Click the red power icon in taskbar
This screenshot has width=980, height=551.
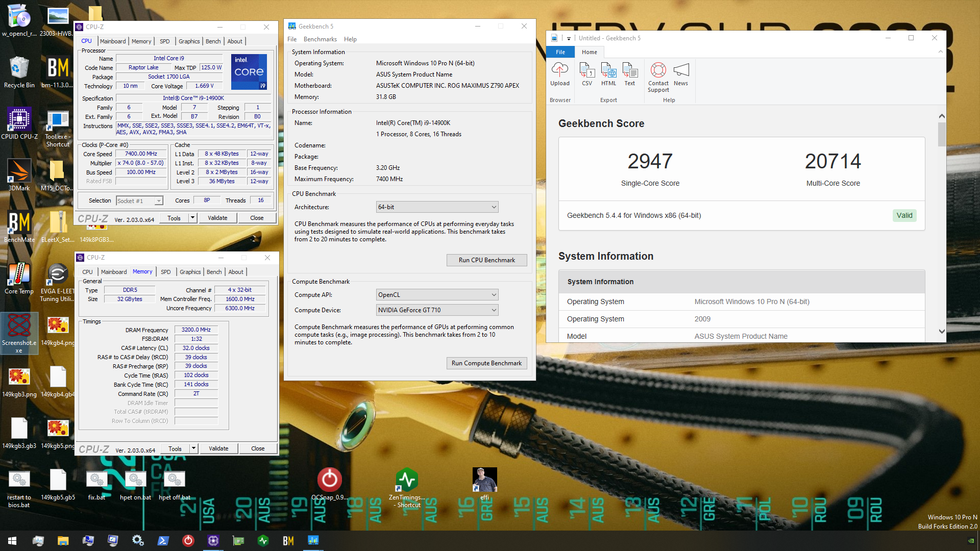coord(188,541)
